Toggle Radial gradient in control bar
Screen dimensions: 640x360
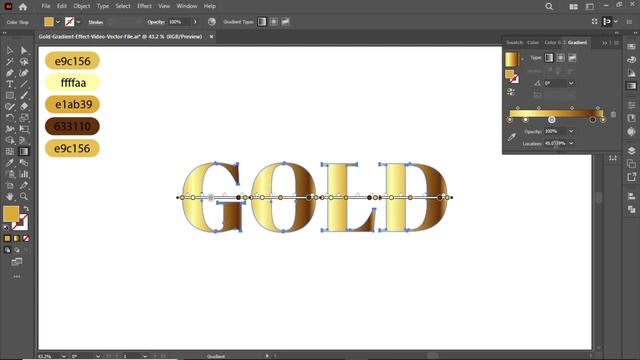pos(273,22)
